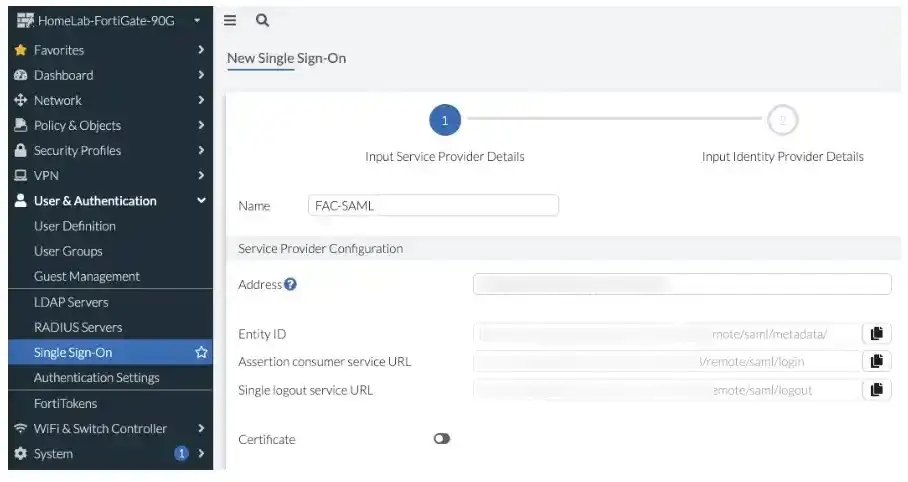Click the WiFi & Switch Controller wifi icon

pyautogui.click(x=20, y=429)
